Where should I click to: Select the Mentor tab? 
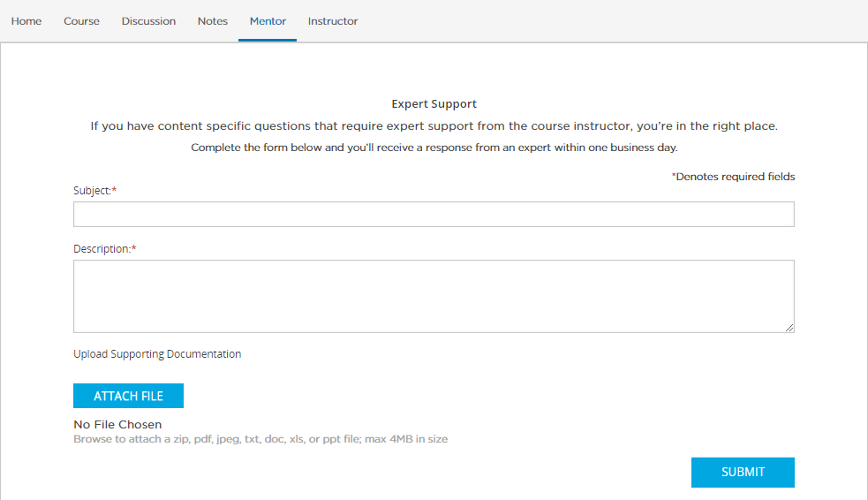pyautogui.click(x=268, y=21)
